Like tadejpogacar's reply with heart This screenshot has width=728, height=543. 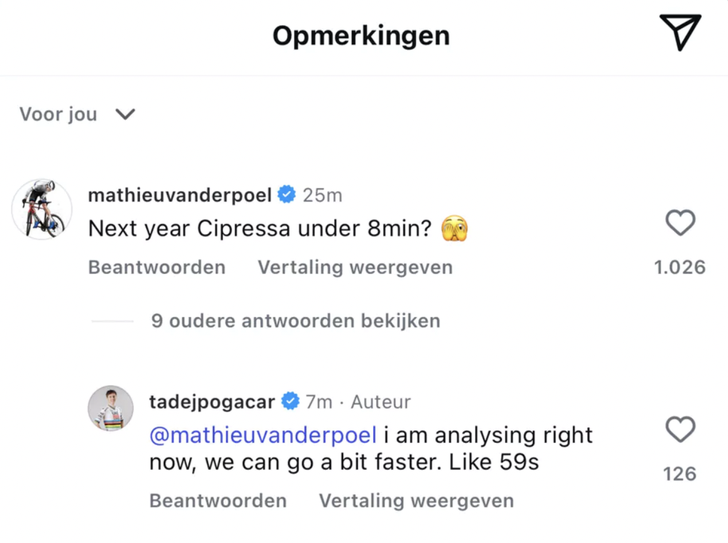pos(680,430)
